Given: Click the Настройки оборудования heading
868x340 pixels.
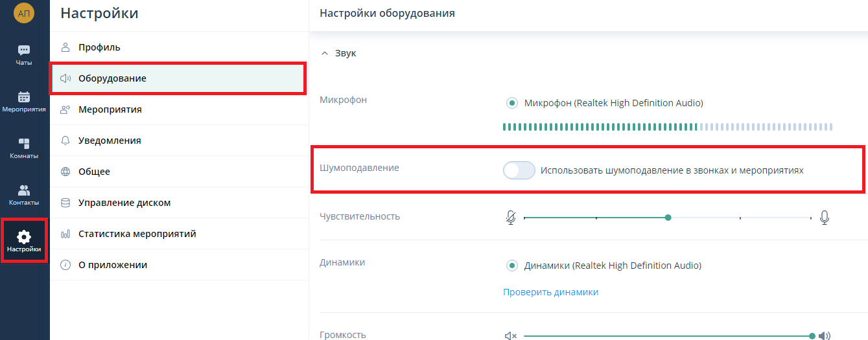Looking at the screenshot, I should tap(387, 13).
